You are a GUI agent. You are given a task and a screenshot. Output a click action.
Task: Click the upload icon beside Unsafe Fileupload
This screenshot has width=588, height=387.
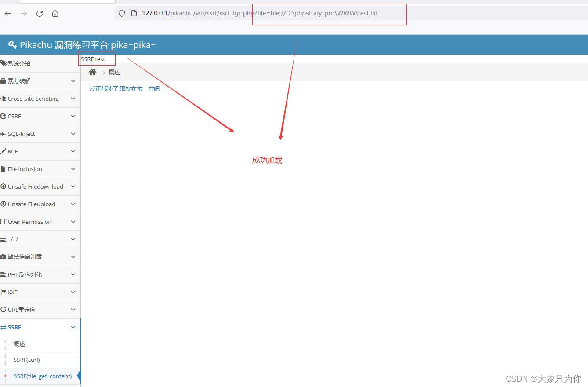4,204
